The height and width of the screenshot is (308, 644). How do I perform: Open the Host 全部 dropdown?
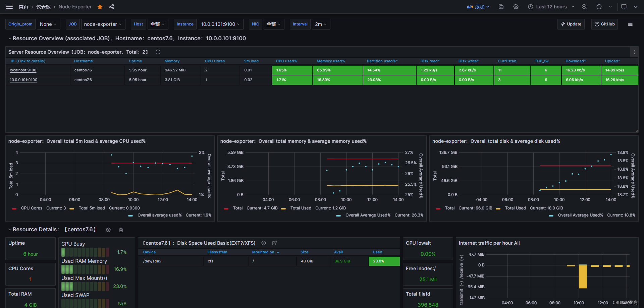click(158, 24)
